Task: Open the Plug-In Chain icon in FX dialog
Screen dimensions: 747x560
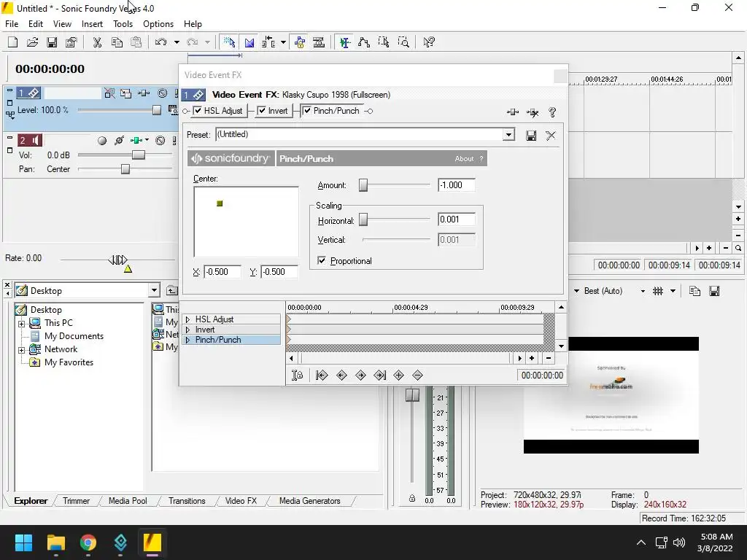Action: tap(513, 112)
